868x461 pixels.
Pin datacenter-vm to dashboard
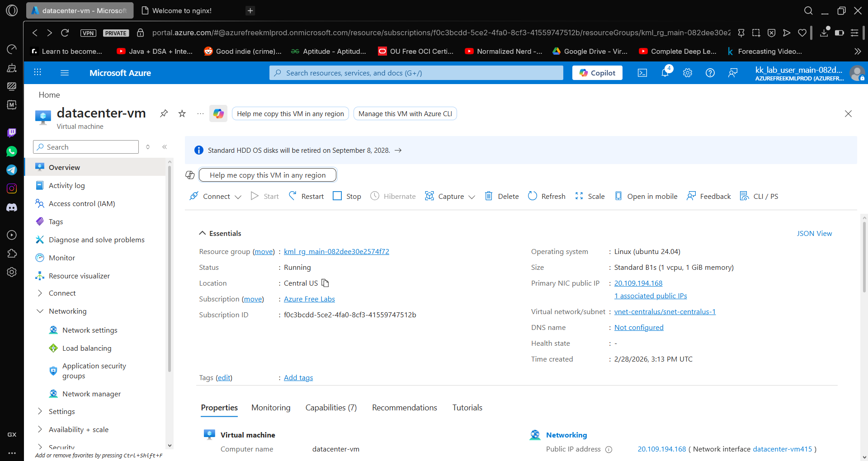[164, 113]
